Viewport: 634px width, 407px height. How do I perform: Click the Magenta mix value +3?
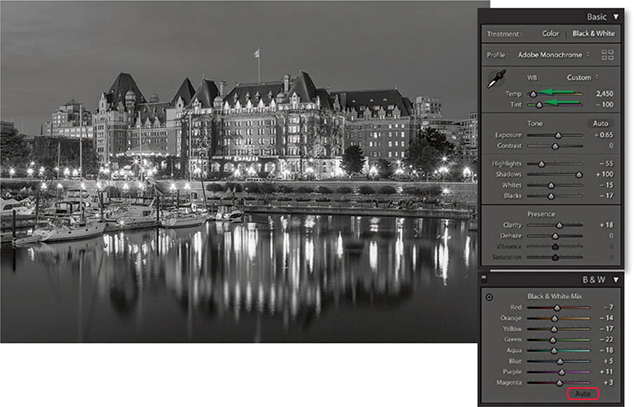[609, 382]
